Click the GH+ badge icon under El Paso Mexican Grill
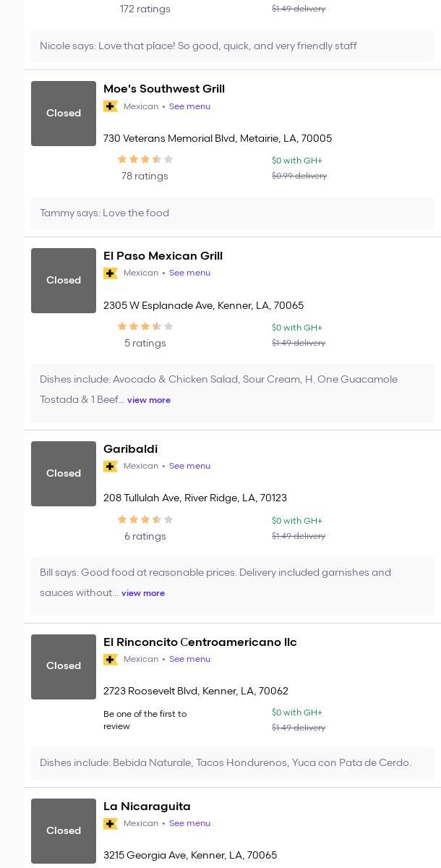441x868 pixels. point(111,273)
